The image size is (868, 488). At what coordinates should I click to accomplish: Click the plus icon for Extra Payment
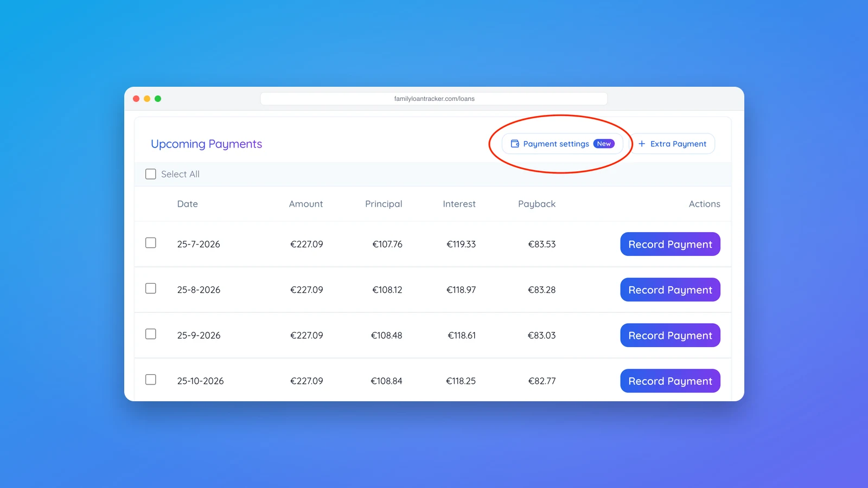point(642,144)
